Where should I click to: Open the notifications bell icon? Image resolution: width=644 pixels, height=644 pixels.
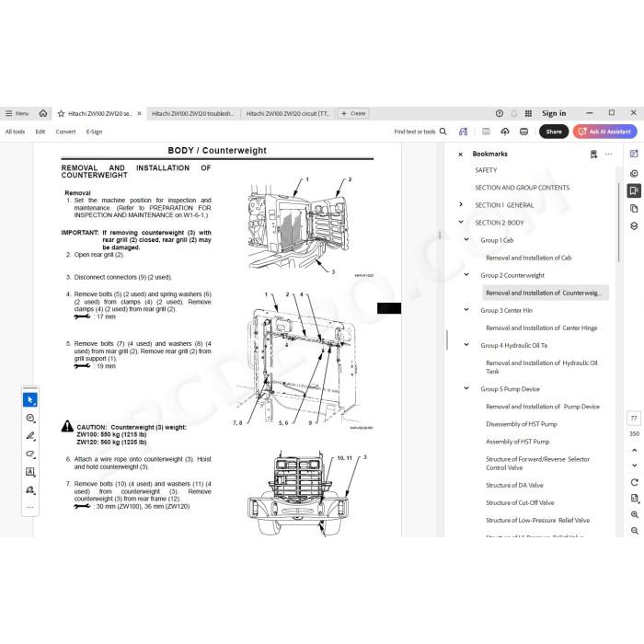click(x=513, y=113)
